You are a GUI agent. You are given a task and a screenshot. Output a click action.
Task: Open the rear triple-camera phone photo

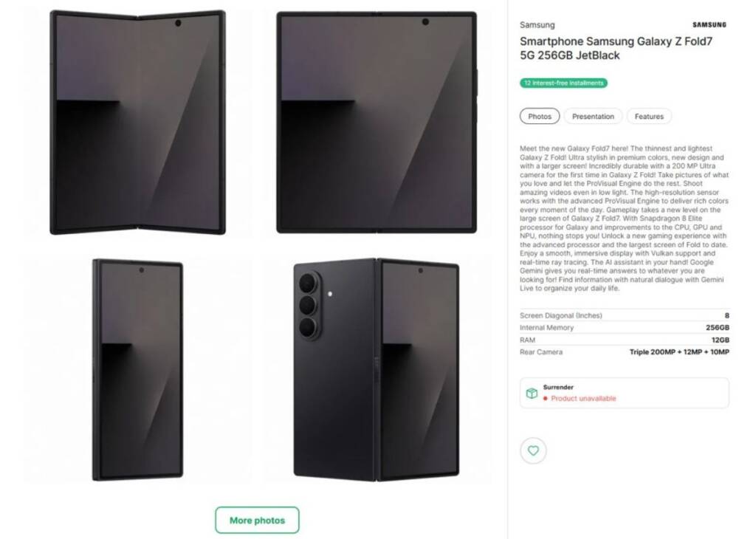tap(377, 370)
